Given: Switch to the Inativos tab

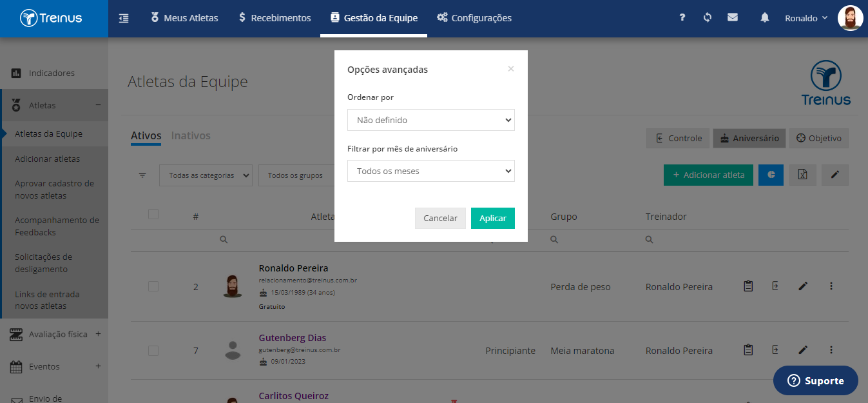Looking at the screenshot, I should point(191,135).
